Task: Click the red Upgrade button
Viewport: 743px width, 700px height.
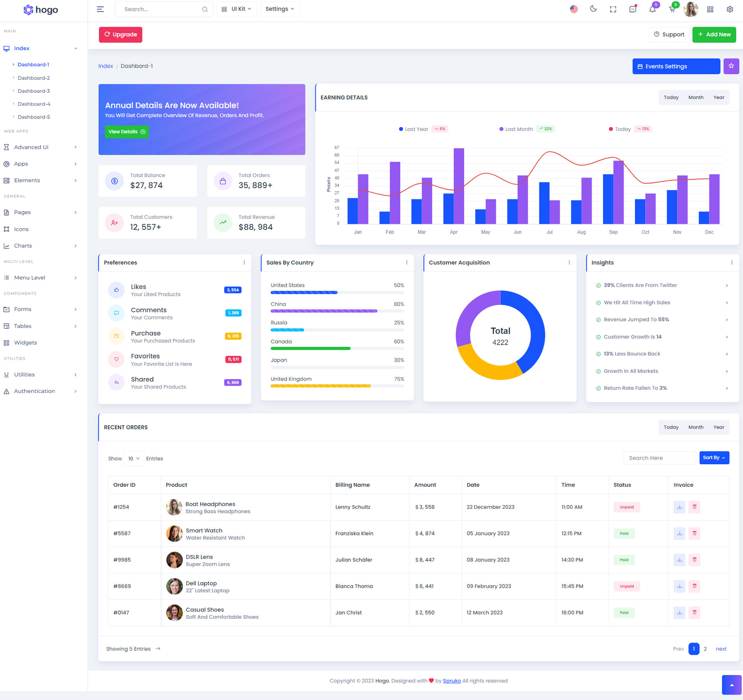Action: click(x=120, y=34)
